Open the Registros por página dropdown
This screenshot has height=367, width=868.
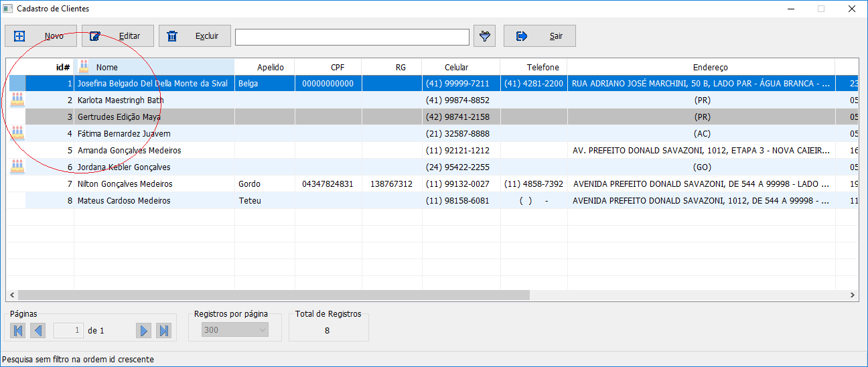pyautogui.click(x=235, y=330)
